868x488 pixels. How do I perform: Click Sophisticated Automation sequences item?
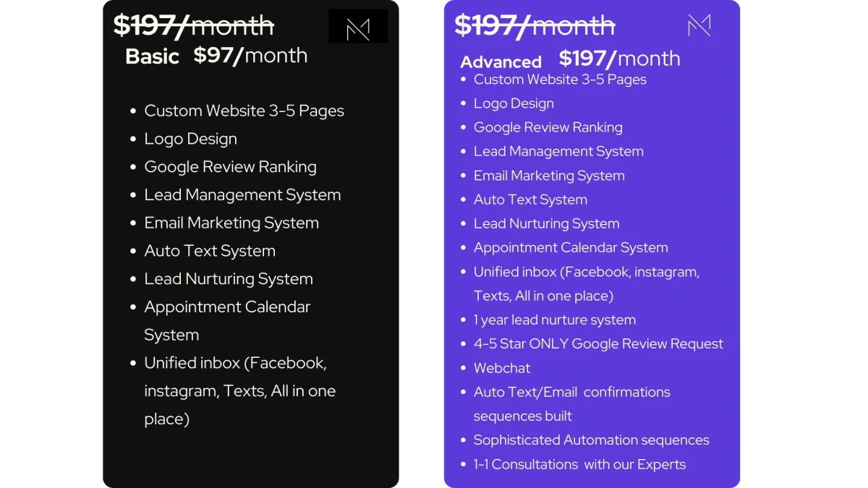pos(591,440)
